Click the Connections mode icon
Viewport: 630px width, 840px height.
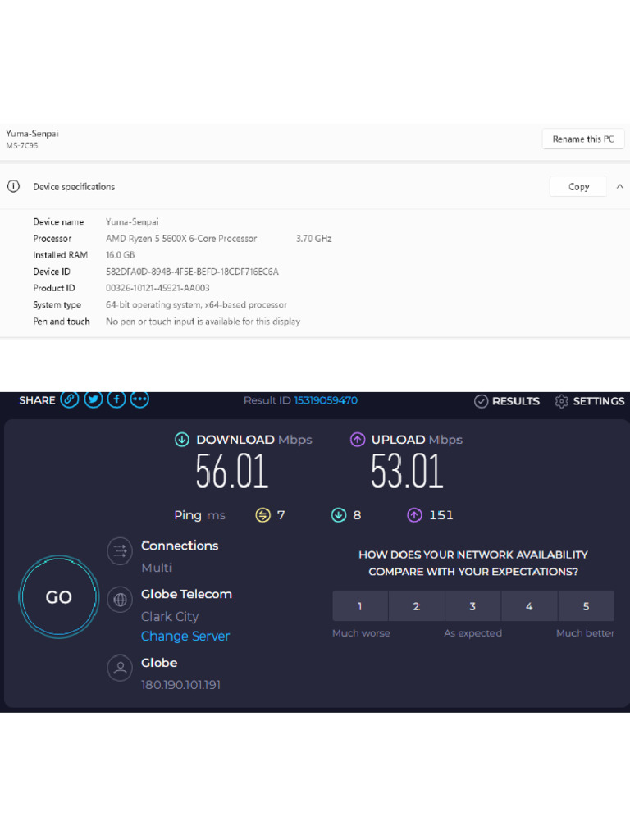(x=120, y=551)
